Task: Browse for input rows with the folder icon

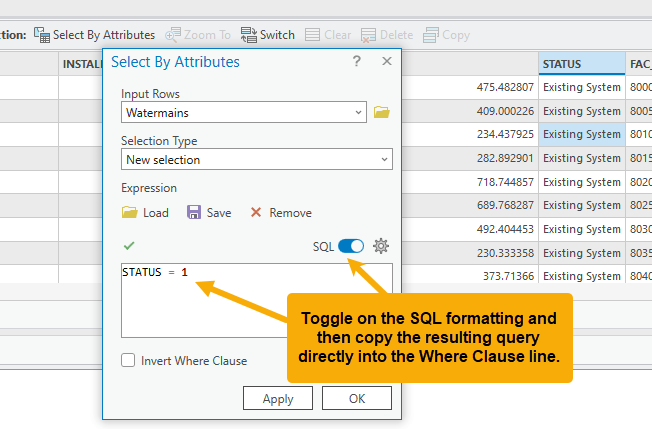Action: coord(381,112)
